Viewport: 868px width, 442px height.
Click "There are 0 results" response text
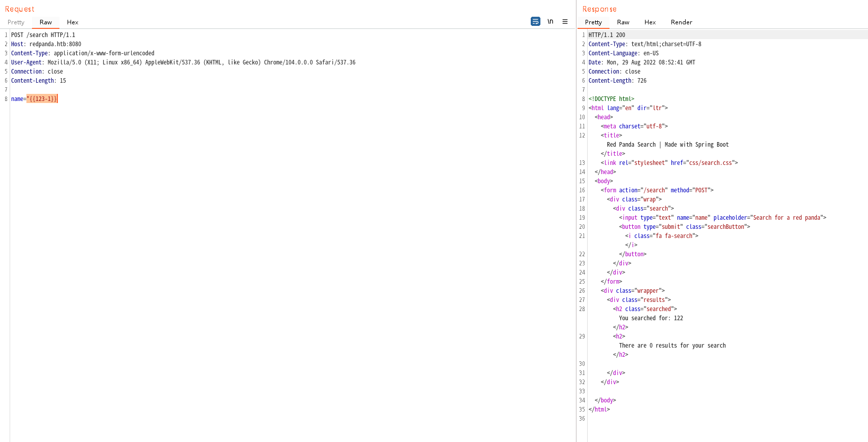672,346
